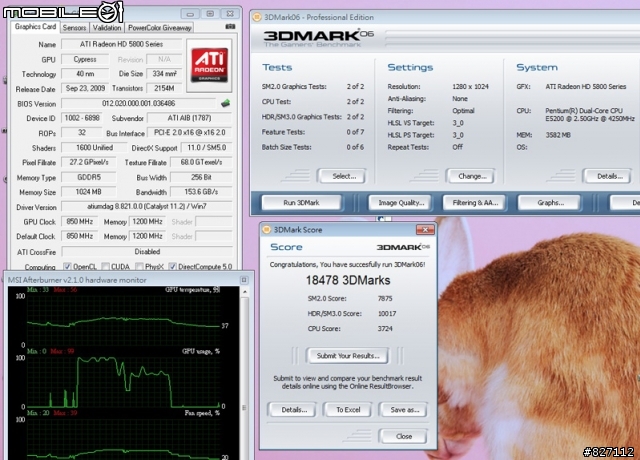Screen dimensions: 640x460
Task: Click Close in the 3DMark Score window
Action: [404, 436]
